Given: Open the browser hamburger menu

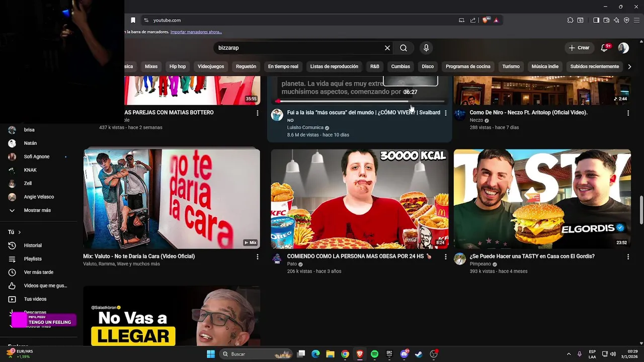Looking at the screenshot, I should [637, 20].
